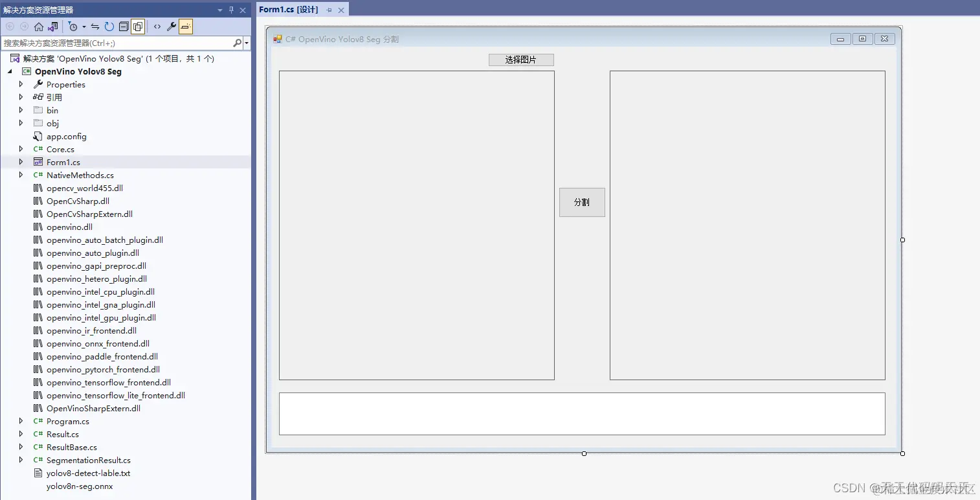
Task: Click the designed form's application icon
Action: (x=278, y=39)
